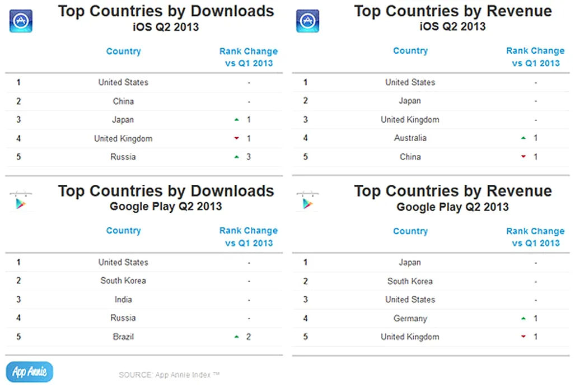575x392 pixels.
Task: Click green up arrow in the Germany row
Action: (x=523, y=319)
